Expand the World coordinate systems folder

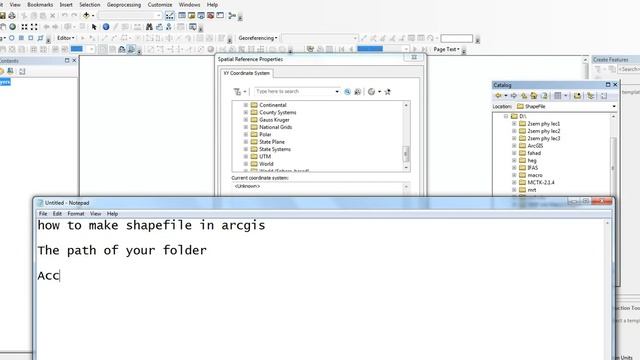246,164
